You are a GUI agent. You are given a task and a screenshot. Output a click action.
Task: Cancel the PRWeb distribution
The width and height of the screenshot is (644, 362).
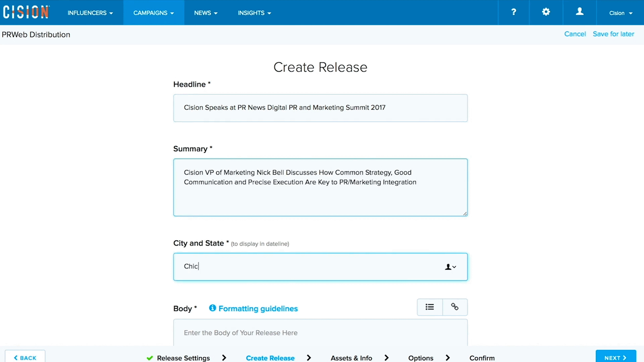(575, 34)
